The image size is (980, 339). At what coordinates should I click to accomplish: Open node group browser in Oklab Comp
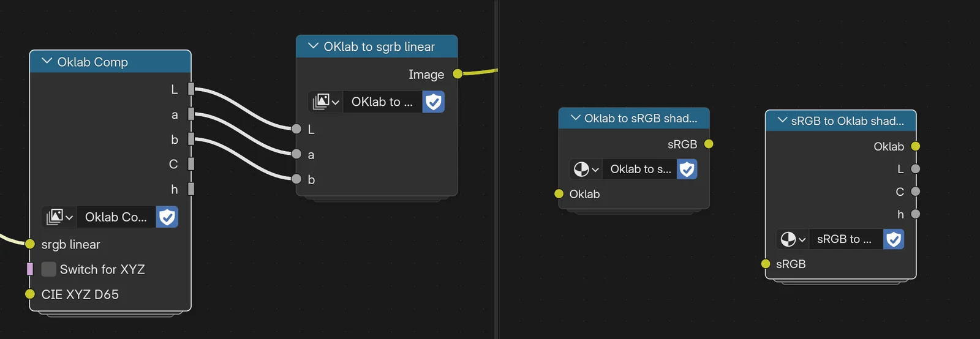[x=60, y=217]
